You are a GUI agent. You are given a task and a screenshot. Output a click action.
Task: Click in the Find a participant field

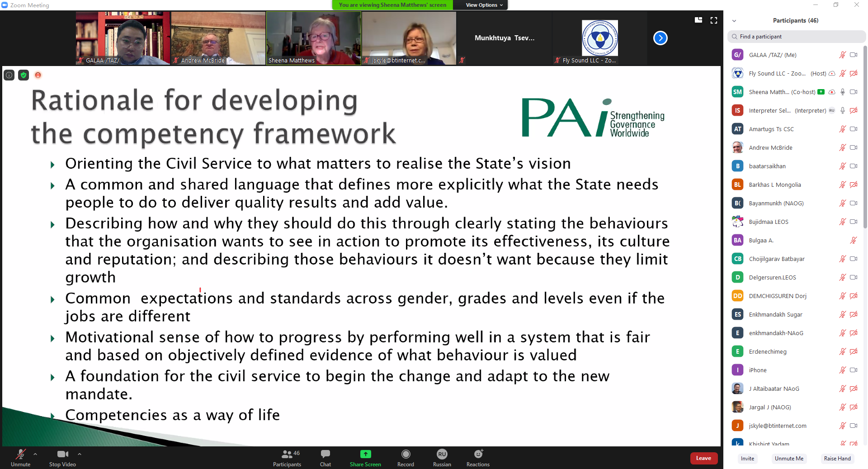pos(796,37)
